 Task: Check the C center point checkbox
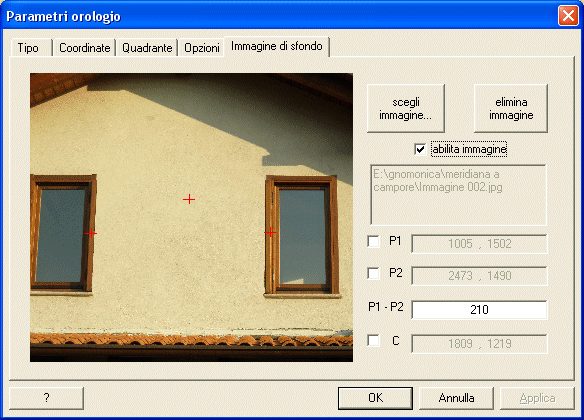[373, 341]
